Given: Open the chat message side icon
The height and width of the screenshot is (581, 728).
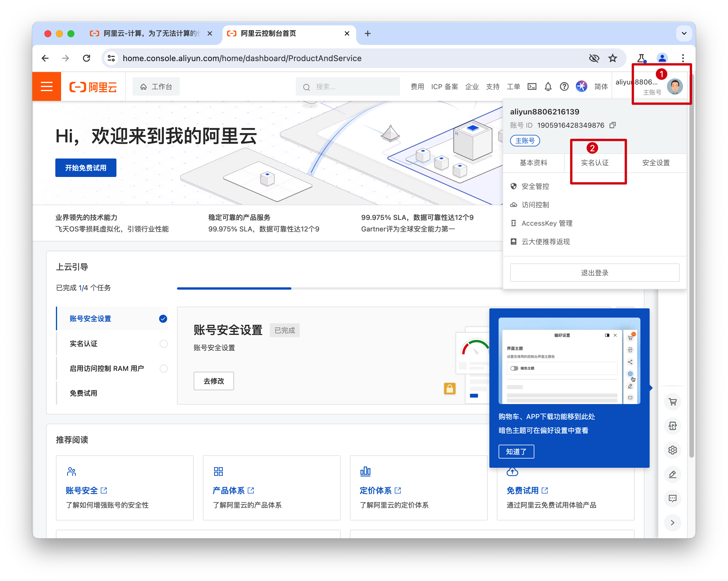Looking at the screenshot, I should (x=673, y=499).
